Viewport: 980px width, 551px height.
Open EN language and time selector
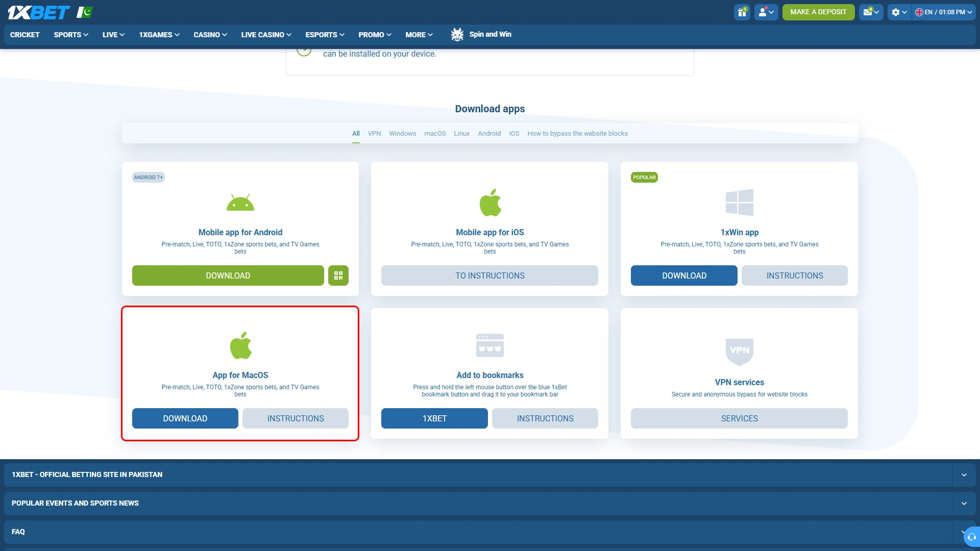[944, 12]
